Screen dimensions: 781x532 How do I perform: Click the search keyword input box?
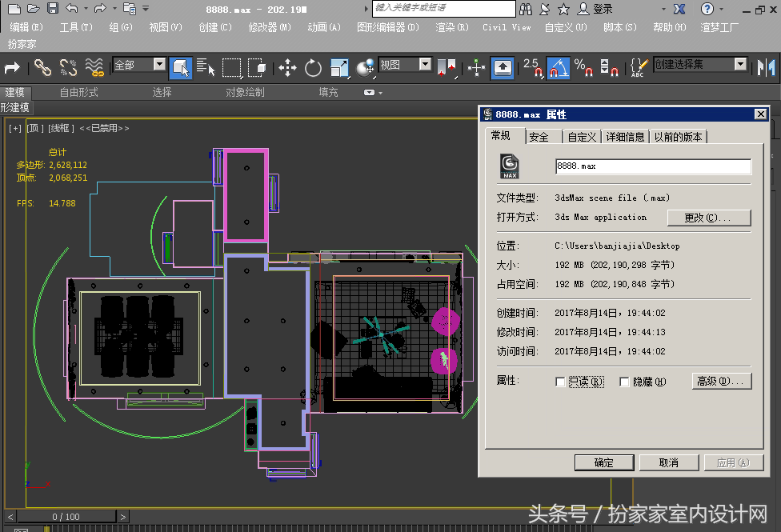[x=444, y=9]
